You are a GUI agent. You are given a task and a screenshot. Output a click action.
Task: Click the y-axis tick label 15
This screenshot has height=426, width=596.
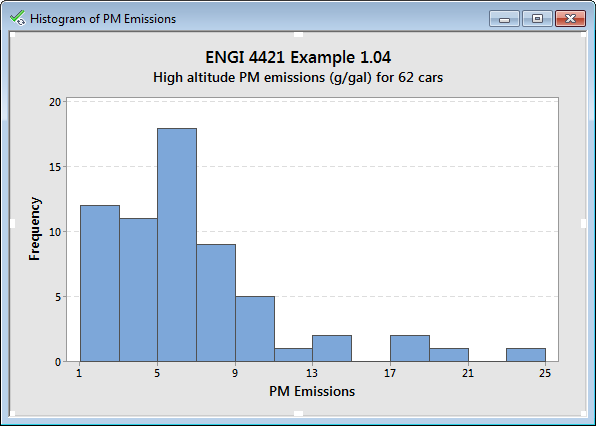(55, 167)
